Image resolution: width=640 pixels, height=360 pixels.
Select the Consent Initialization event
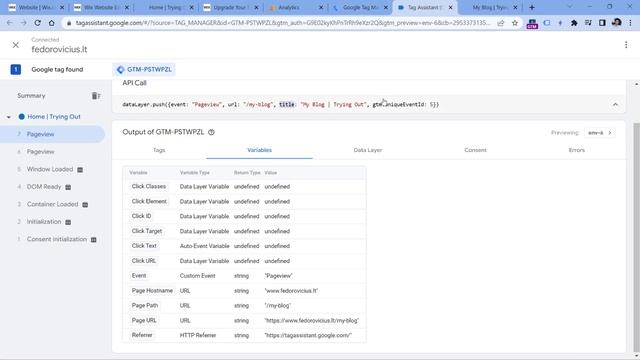(x=57, y=240)
